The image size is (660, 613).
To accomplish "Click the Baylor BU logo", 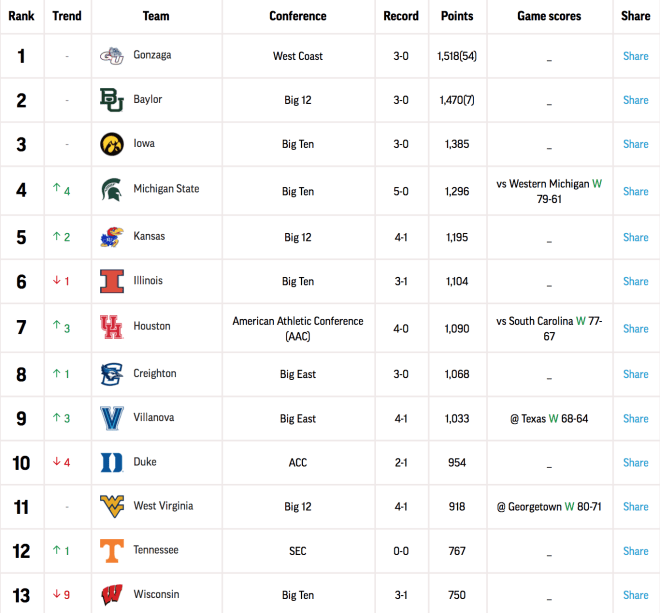I will click(x=112, y=100).
